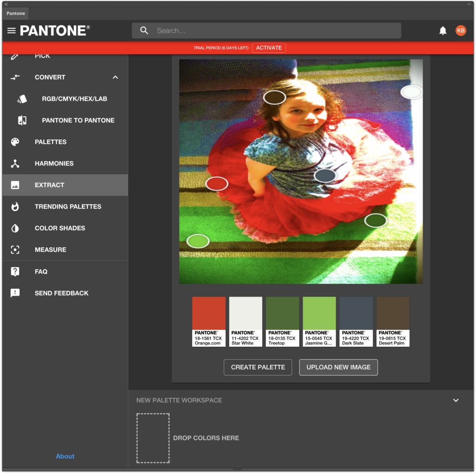Go to HARMONIES section

click(65, 164)
